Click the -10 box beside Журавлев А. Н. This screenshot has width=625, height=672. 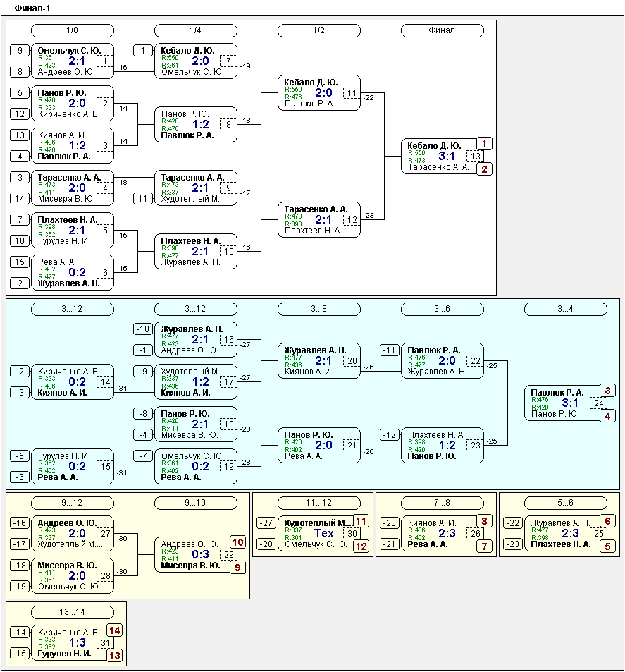coord(143,329)
